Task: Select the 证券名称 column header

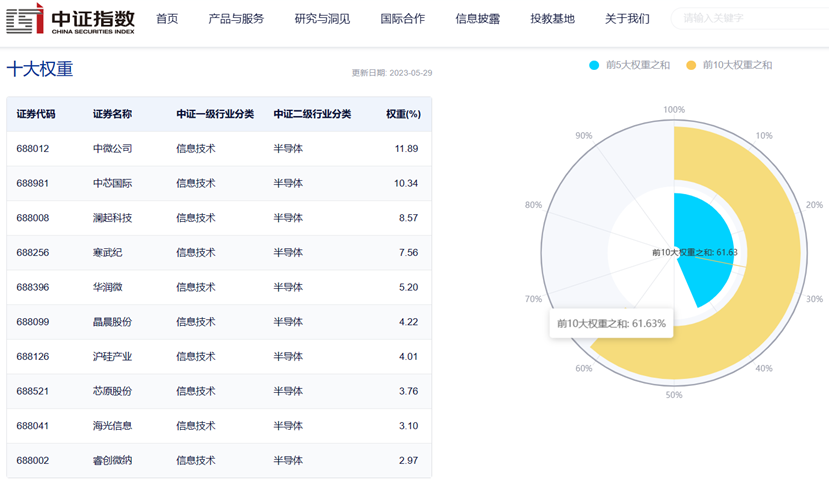Action: (x=113, y=114)
